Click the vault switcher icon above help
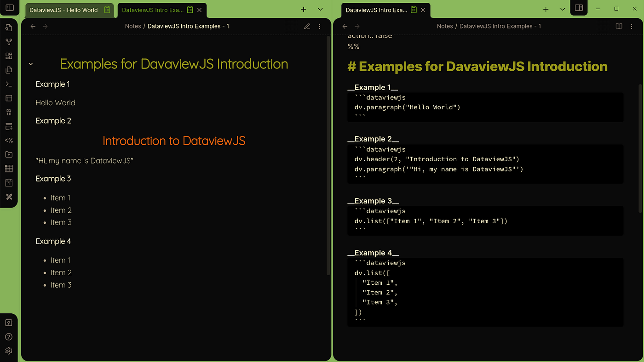 tap(9, 322)
